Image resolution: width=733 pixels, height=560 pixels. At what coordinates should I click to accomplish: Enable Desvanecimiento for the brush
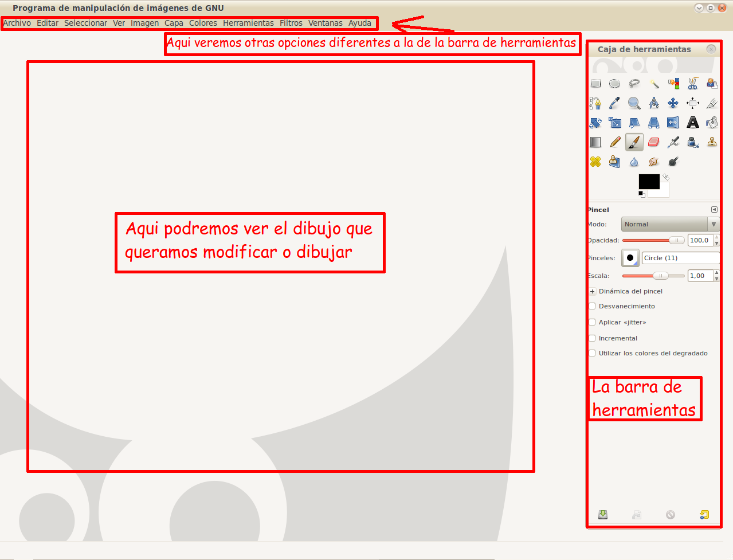592,306
